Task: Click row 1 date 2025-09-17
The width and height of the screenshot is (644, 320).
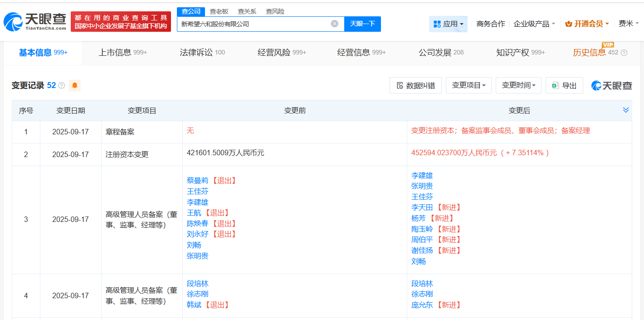Action: [x=70, y=132]
